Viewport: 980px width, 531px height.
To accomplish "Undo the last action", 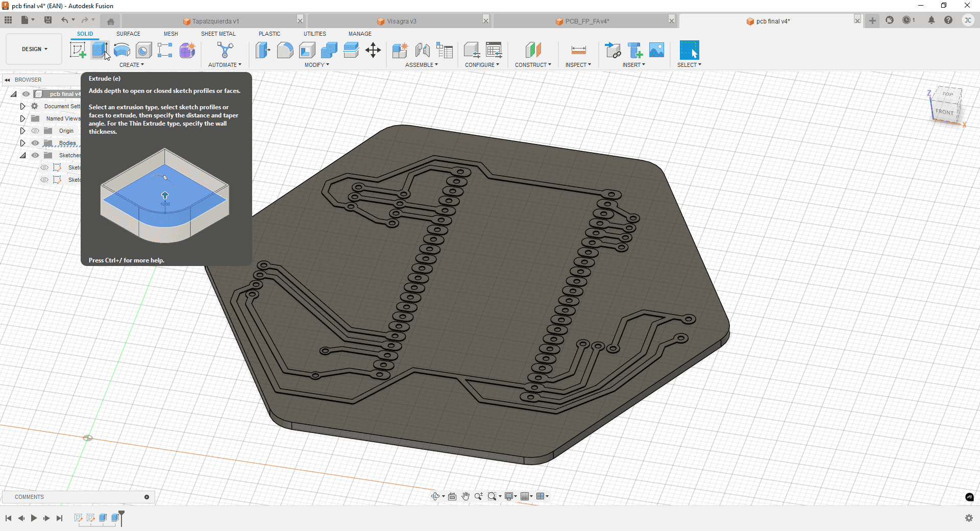I will click(64, 20).
